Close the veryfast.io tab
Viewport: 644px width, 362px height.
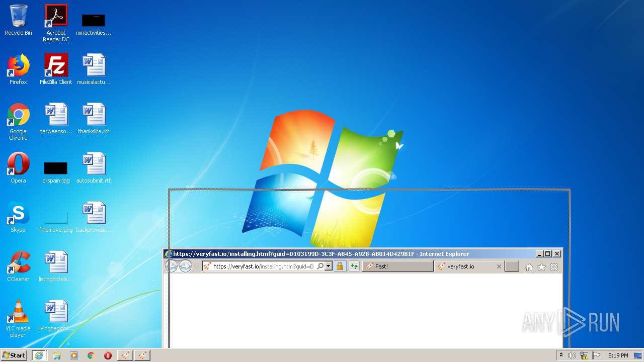[x=499, y=266]
